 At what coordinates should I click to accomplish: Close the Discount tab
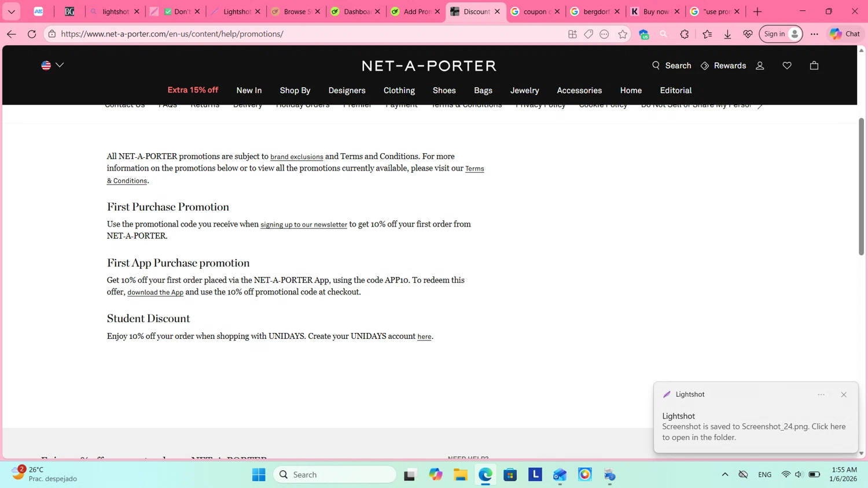pyautogui.click(x=497, y=12)
